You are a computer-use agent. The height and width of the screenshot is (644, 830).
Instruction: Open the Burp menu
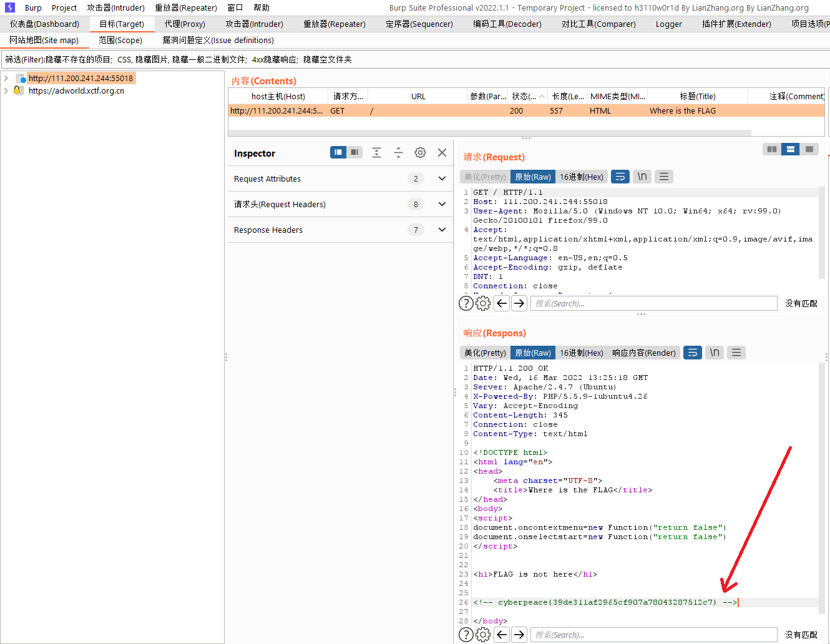pos(33,7)
